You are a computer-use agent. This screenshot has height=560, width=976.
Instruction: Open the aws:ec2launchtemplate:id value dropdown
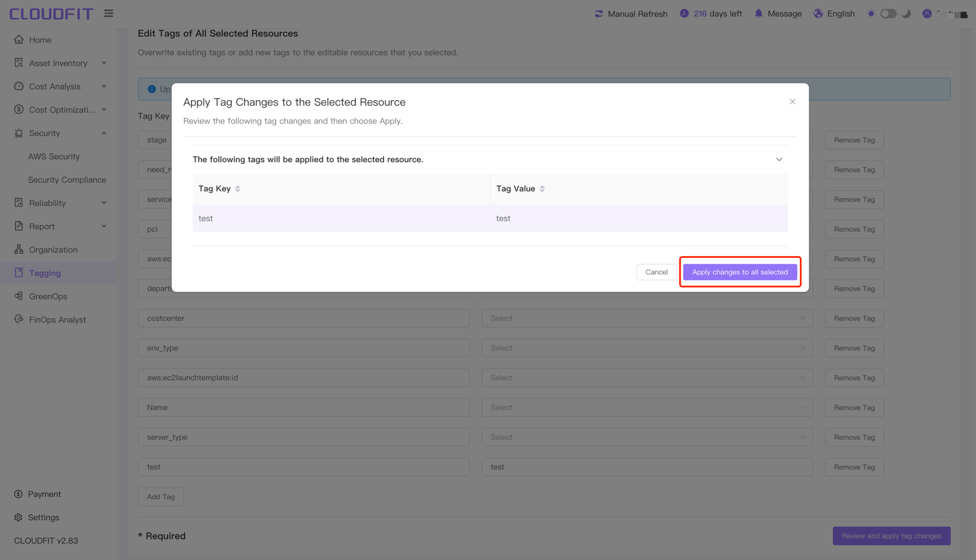click(647, 378)
